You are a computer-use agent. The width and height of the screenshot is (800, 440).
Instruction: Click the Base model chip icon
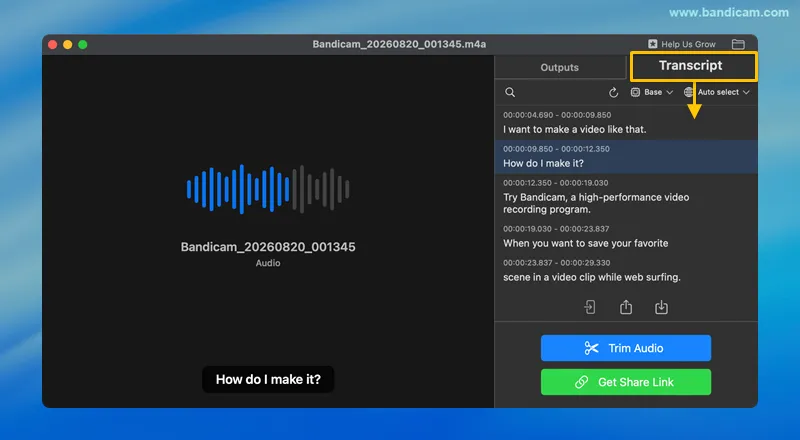635,92
